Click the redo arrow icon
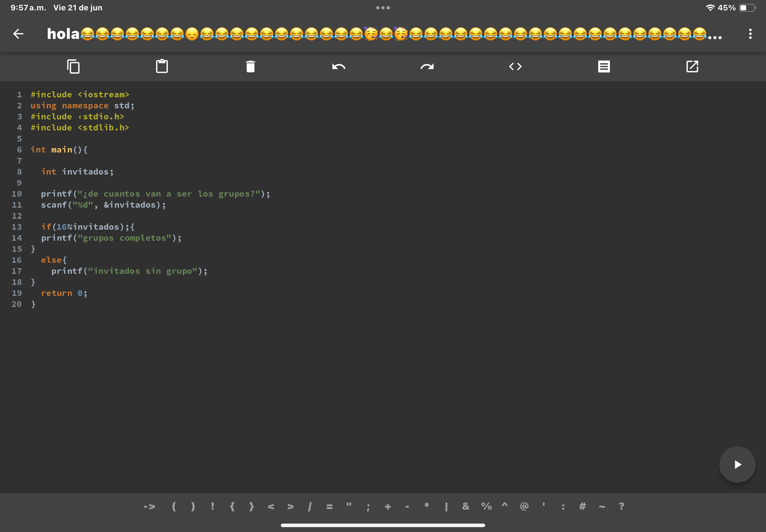This screenshot has height=532, width=766. [x=427, y=66]
